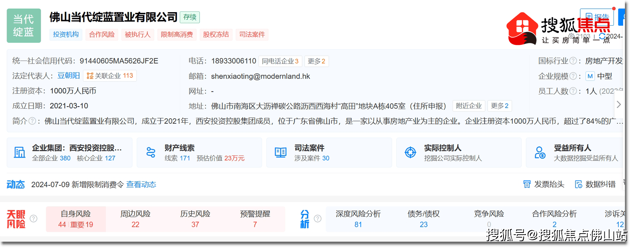The width and height of the screenshot is (644, 249).
Task: Click the 企业集团 building icon
Action: (x=19, y=152)
